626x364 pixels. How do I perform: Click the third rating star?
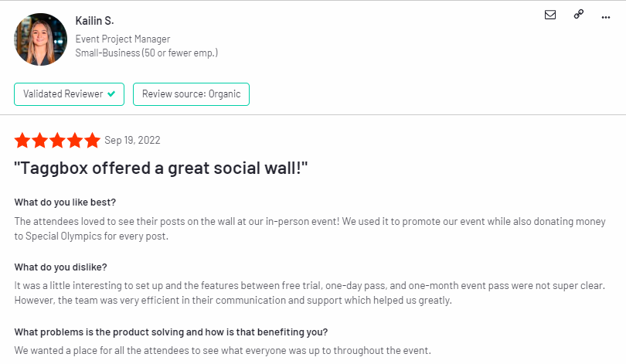click(58, 140)
